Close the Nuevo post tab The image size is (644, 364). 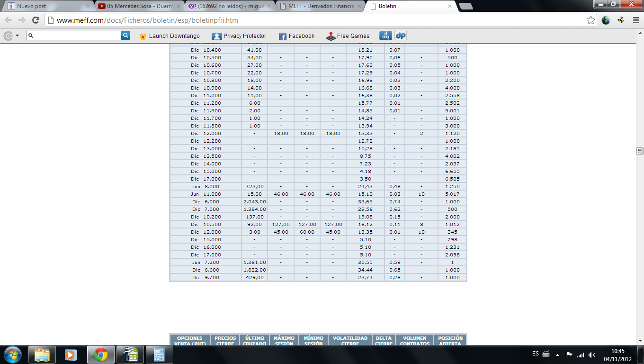pos(88,6)
